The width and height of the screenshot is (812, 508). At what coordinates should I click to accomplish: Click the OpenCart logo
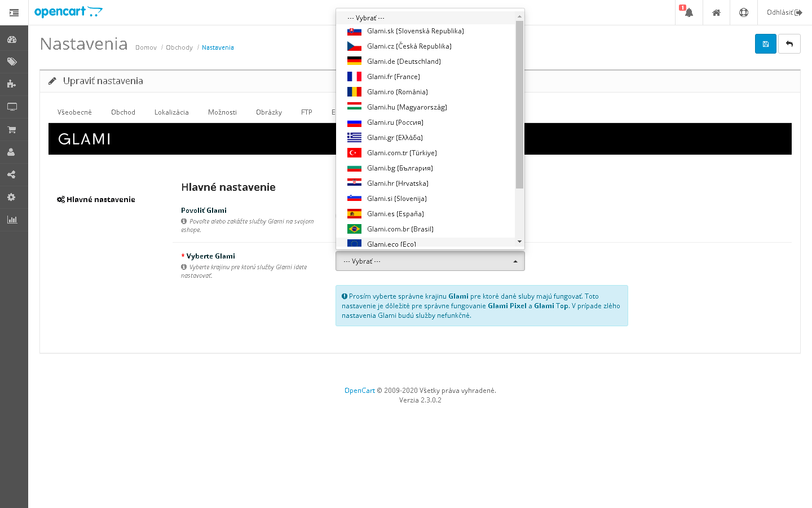coord(68,12)
